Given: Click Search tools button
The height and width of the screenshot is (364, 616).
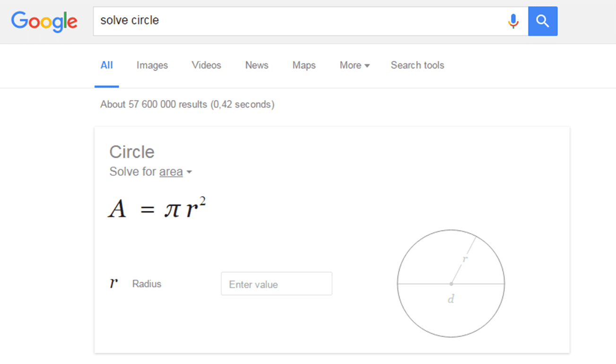Looking at the screenshot, I should pos(417,65).
